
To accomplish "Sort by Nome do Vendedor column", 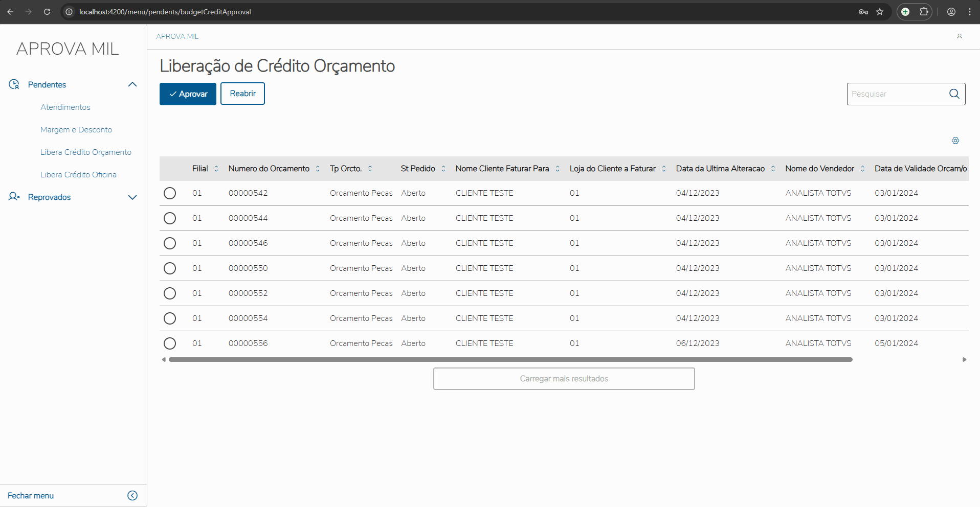I will click(862, 169).
